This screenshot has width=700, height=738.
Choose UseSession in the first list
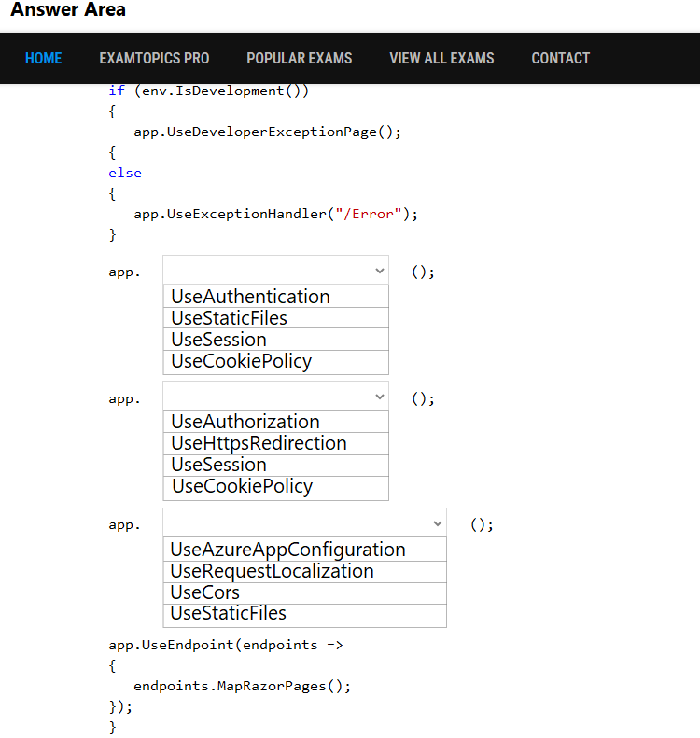275,340
